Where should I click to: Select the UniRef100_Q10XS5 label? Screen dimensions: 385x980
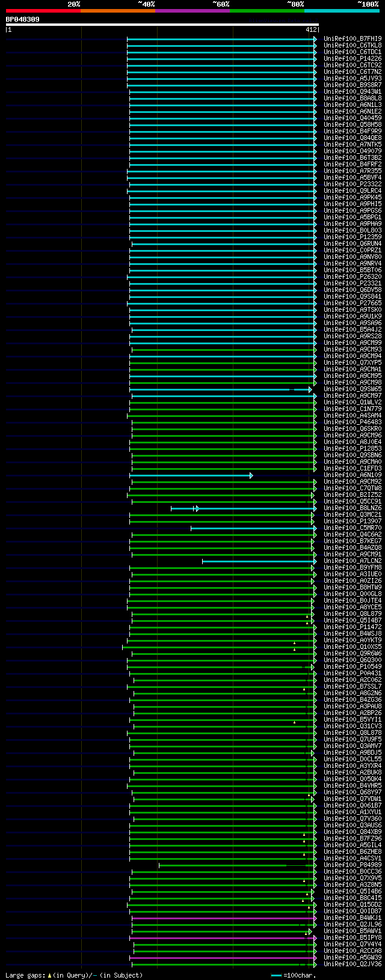click(353, 647)
